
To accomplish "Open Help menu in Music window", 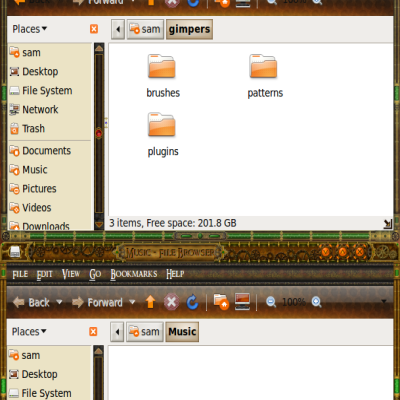I will click(175, 274).
